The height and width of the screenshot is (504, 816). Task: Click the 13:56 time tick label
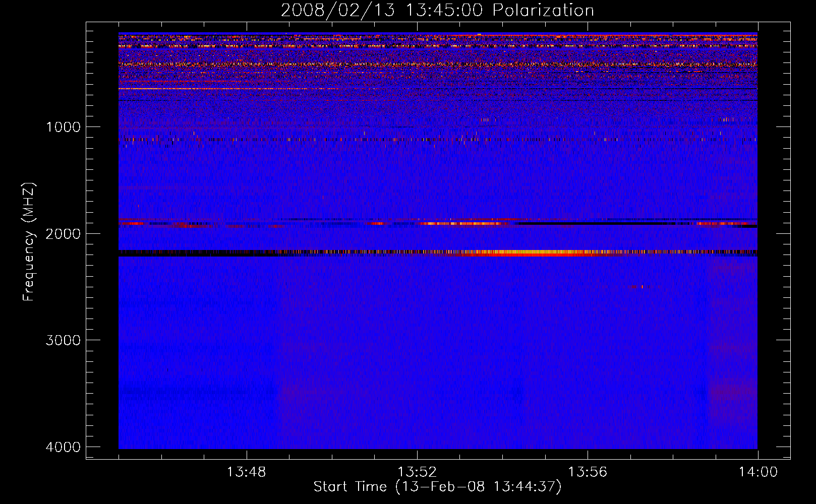pyautogui.click(x=588, y=472)
